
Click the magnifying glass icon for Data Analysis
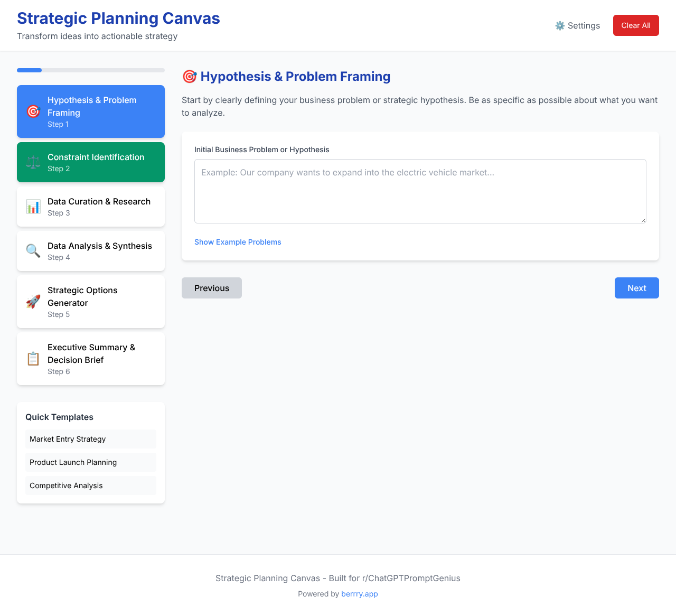tap(33, 251)
